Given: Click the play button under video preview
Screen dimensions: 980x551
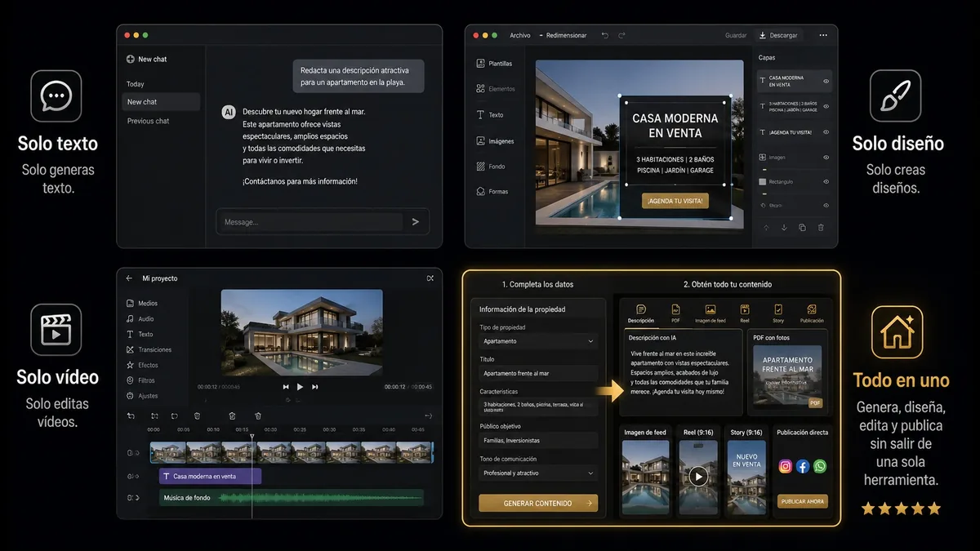Looking at the screenshot, I should pyautogui.click(x=300, y=387).
